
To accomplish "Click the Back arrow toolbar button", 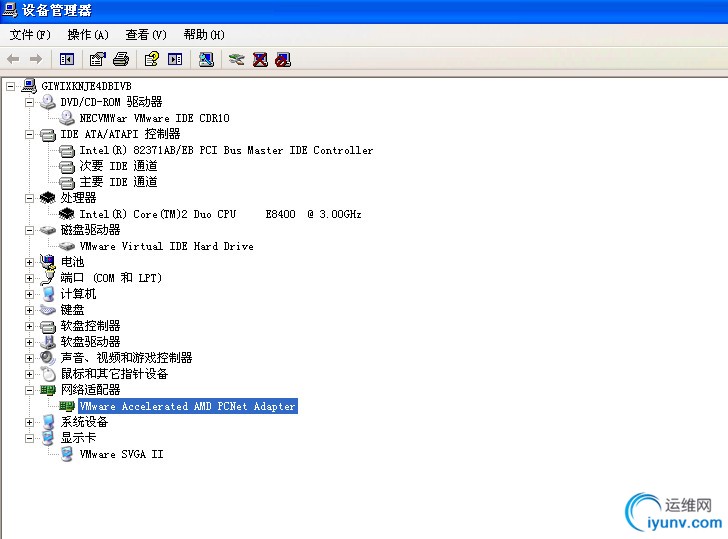I will click(x=13, y=59).
